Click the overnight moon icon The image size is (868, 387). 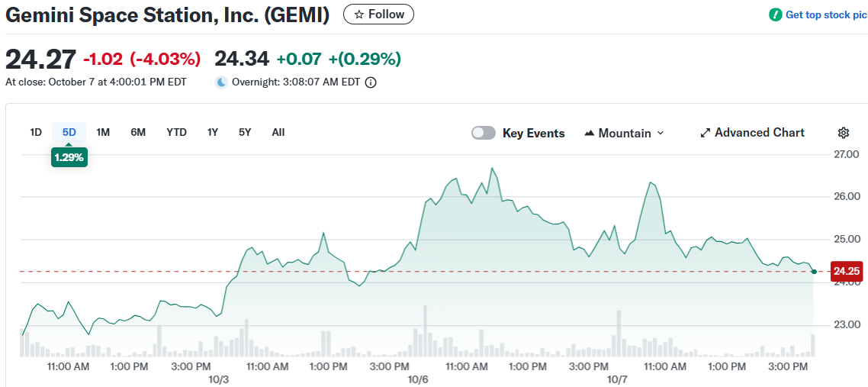coord(221,82)
